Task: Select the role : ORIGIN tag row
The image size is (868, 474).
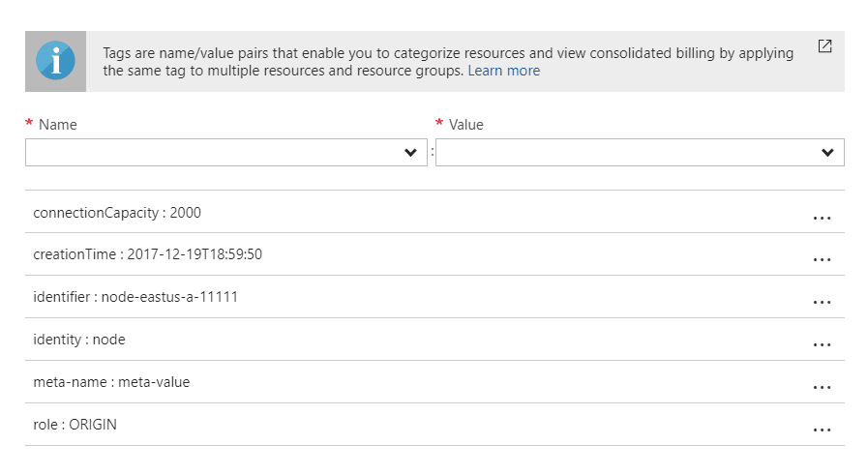Action: 434,425
